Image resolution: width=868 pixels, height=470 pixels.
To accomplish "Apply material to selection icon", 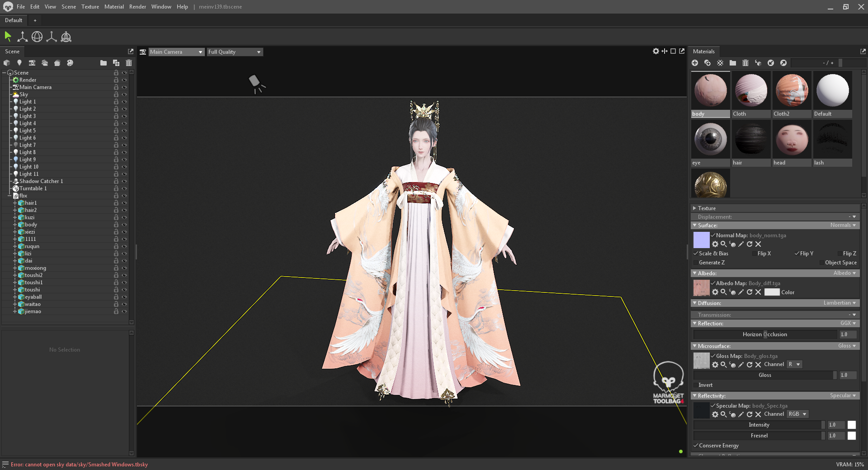I will pyautogui.click(x=758, y=63).
